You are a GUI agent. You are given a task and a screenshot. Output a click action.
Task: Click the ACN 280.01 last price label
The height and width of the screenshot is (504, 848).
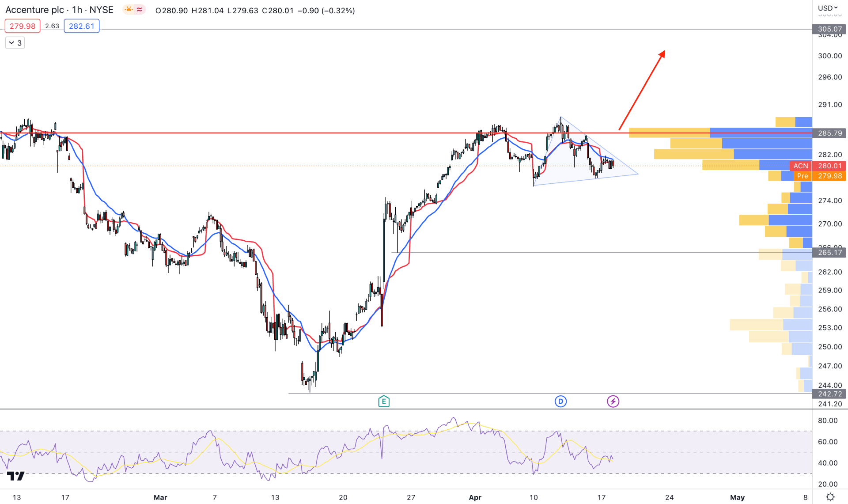click(818, 166)
